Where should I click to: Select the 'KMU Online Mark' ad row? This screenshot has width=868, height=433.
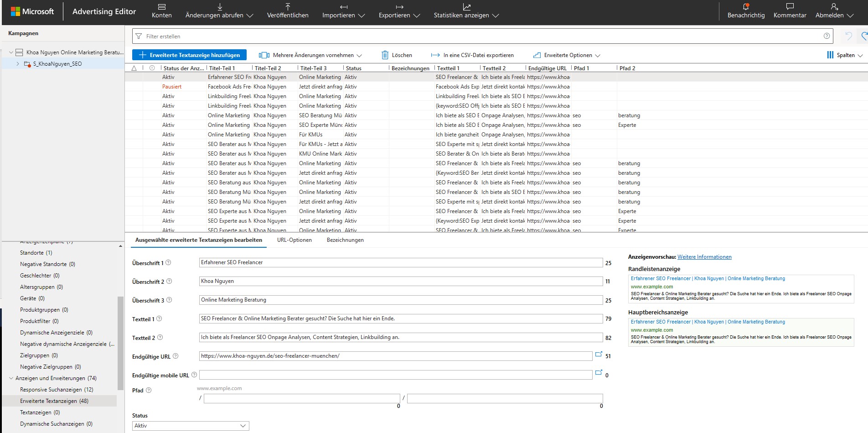click(x=496, y=154)
